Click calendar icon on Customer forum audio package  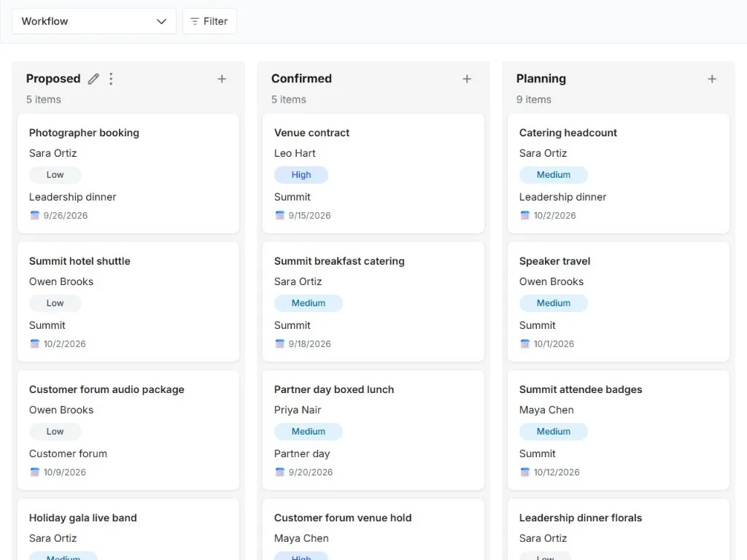(x=35, y=472)
